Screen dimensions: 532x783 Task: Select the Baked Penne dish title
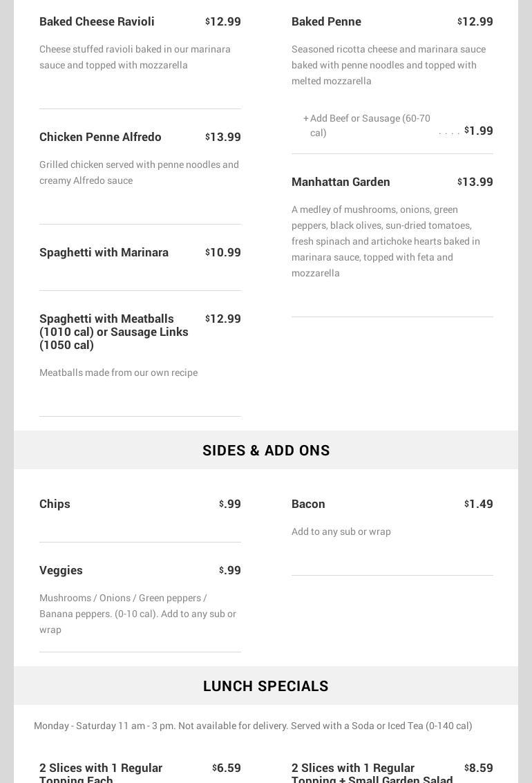point(326,21)
